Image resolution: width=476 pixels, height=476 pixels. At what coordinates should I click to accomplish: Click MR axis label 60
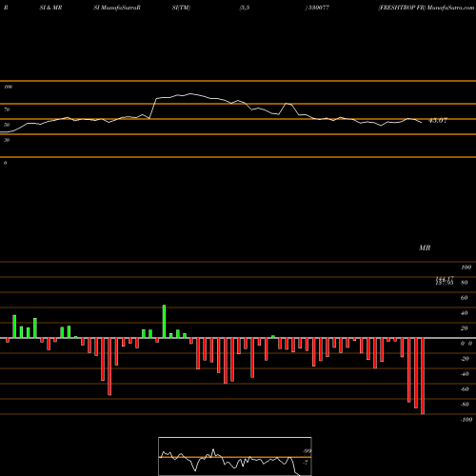click(x=465, y=298)
